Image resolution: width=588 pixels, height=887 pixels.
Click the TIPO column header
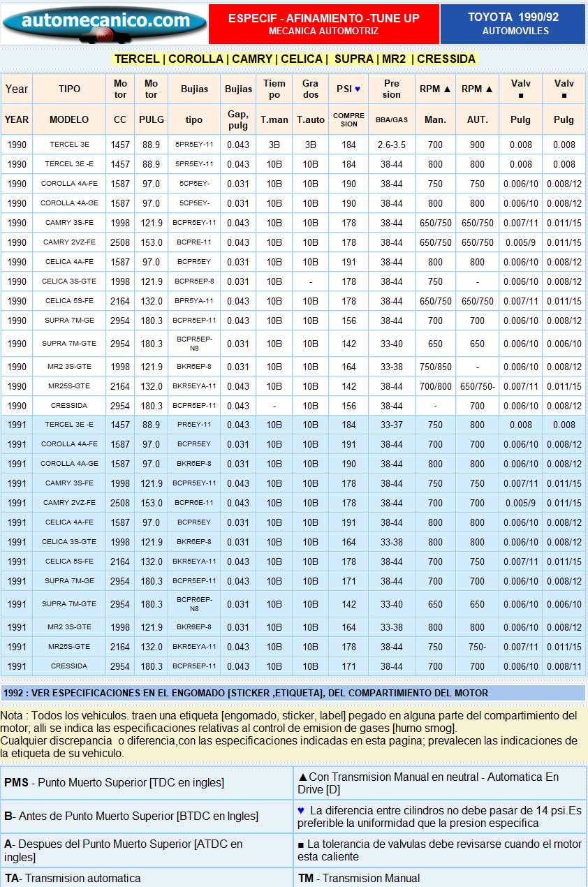[x=69, y=89]
